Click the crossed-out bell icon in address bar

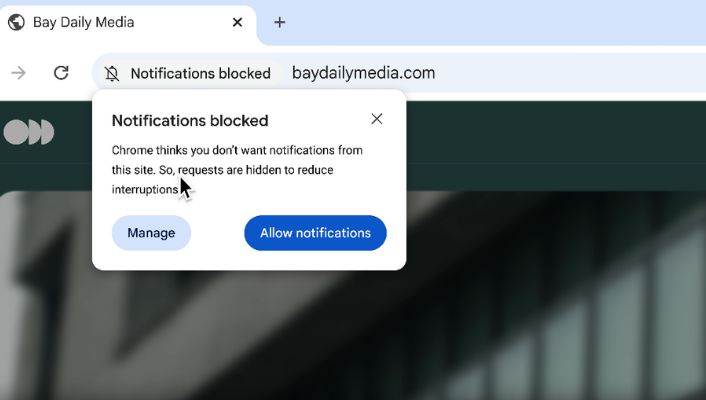(112, 73)
